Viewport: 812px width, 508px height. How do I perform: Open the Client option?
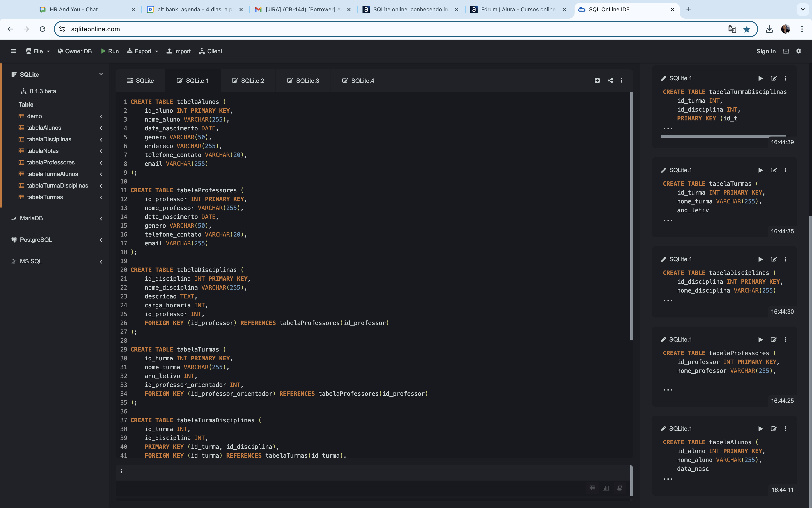(x=211, y=51)
